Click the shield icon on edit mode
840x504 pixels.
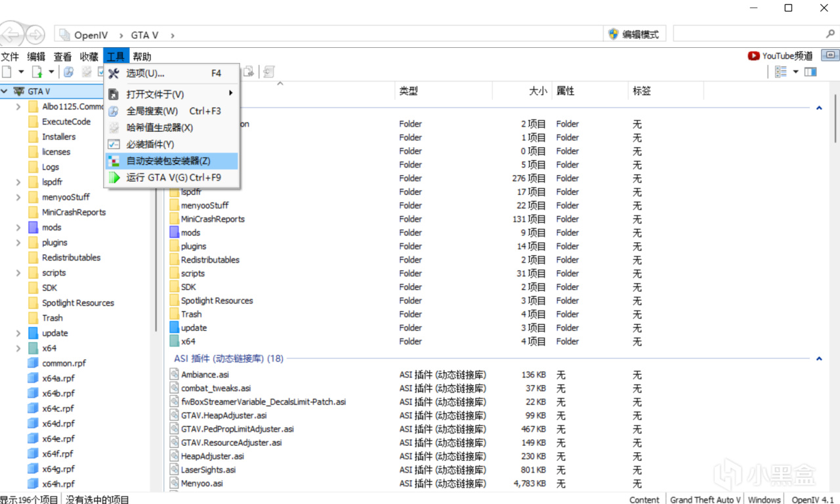pos(614,34)
